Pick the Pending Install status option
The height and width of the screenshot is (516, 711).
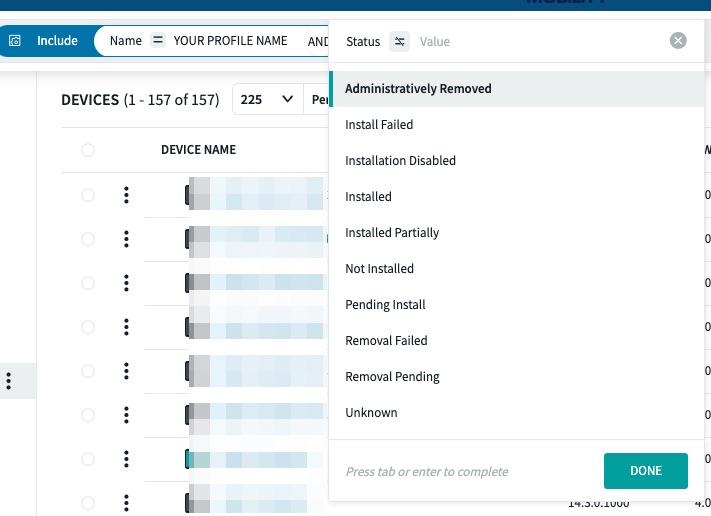click(385, 305)
